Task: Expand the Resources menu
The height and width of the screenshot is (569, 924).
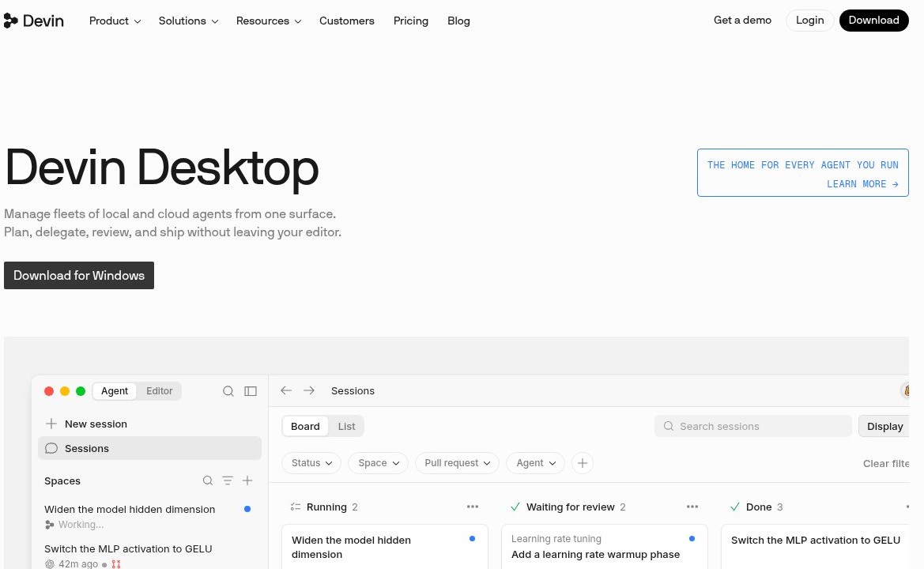Action: pyautogui.click(x=269, y=21)
